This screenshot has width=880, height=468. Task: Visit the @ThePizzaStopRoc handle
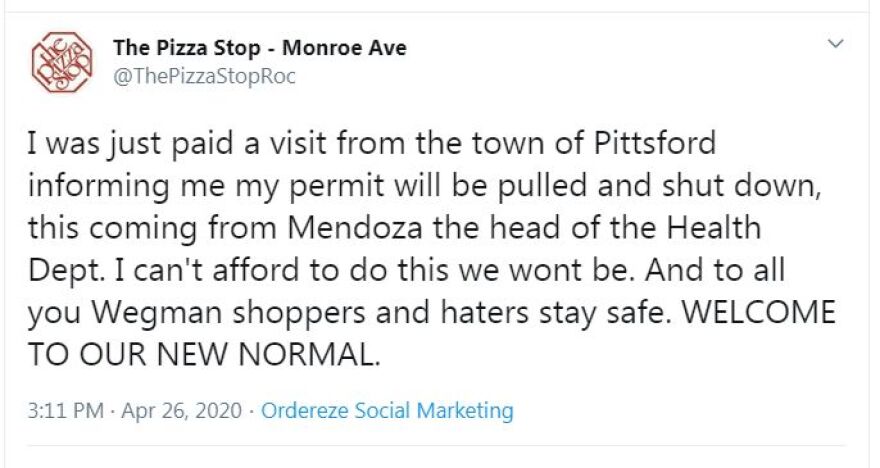point(204,76)
